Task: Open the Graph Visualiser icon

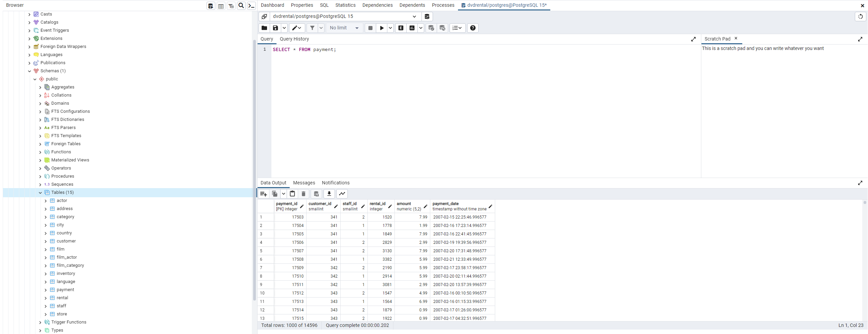Action: click(342, 194)
